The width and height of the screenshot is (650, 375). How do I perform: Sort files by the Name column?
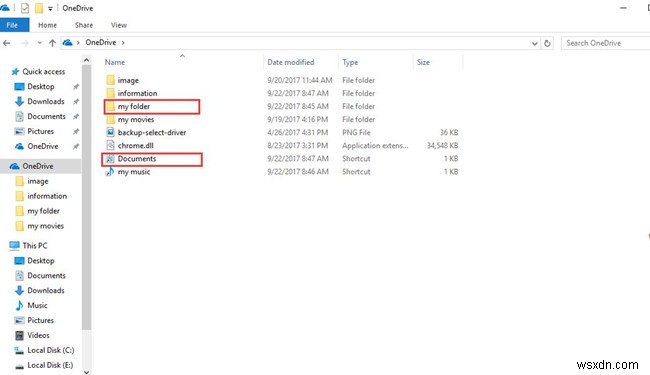click(x=115, y=62)
